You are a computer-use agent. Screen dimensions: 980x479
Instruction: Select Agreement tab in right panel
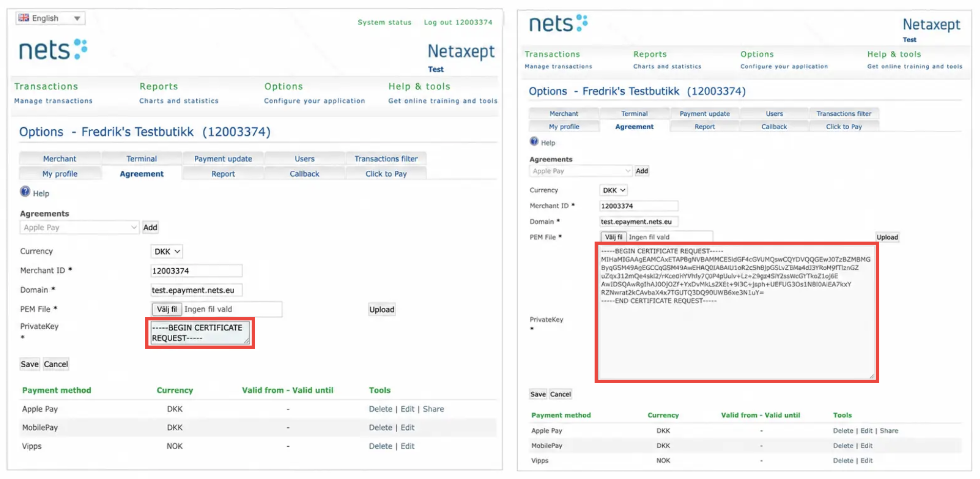pos(635,127)
